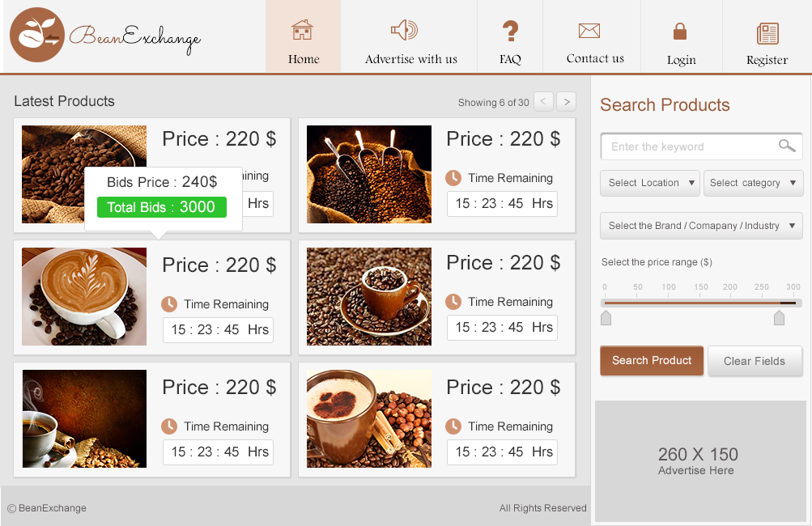Viewport: 812px width, 526px height.
Task: Click the price range slider track
Action: [701, 303]
